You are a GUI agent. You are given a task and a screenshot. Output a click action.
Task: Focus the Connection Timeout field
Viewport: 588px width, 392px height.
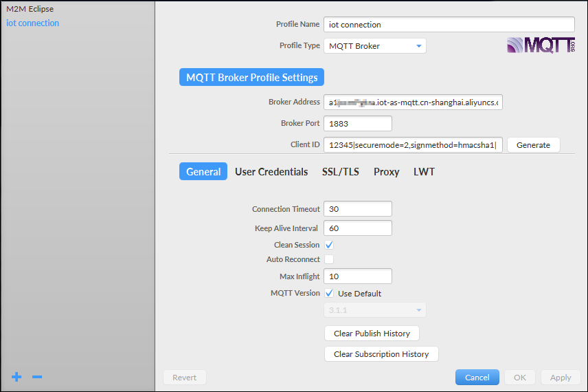point(358,209)
